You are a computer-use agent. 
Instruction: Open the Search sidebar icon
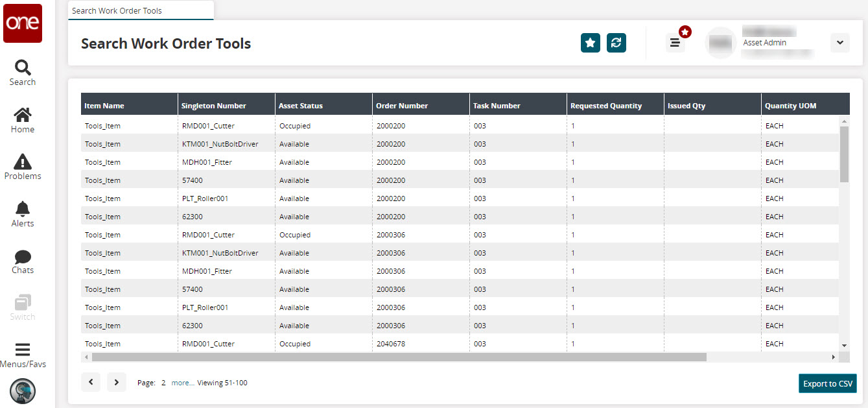23,73
